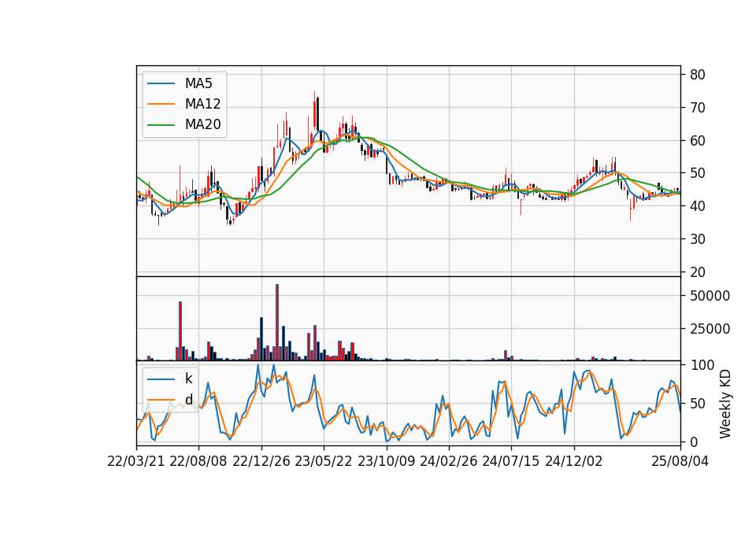
Task: Click the 70 price axis label
Action: click(698, 108)
